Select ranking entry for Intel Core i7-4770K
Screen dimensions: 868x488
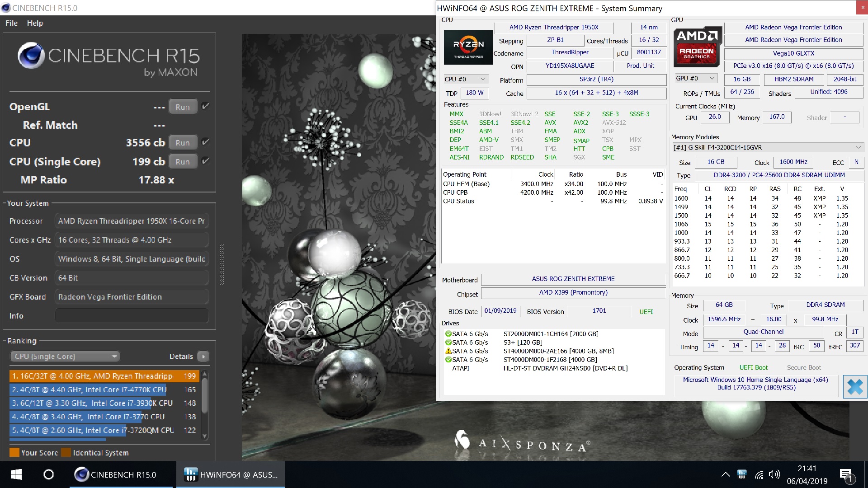(104, 389)
